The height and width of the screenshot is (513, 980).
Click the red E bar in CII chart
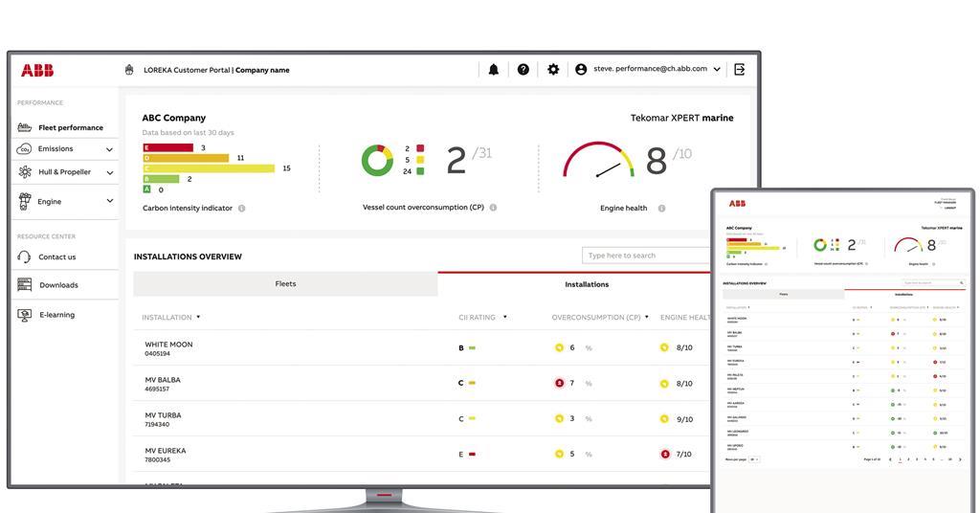(168, 148)
